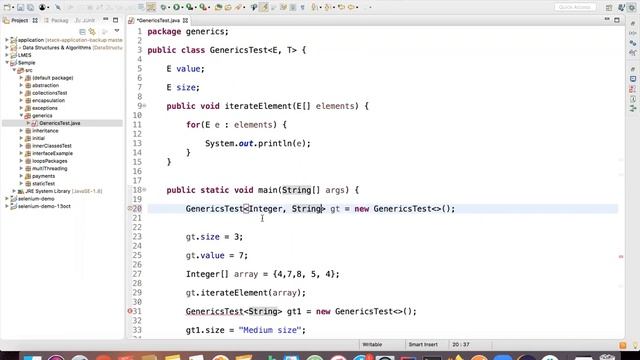Click the Next Annotation toolbar icon
Viewport: 640px width, 360px height.
pyautogui.click(x=315, y=7)
